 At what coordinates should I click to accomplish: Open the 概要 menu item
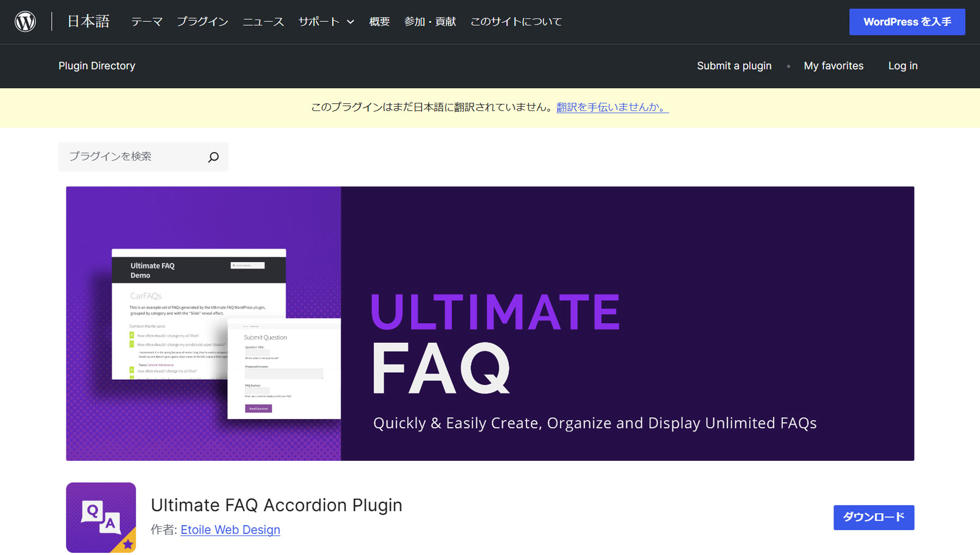pyautogui.click(x=379, y=22)
